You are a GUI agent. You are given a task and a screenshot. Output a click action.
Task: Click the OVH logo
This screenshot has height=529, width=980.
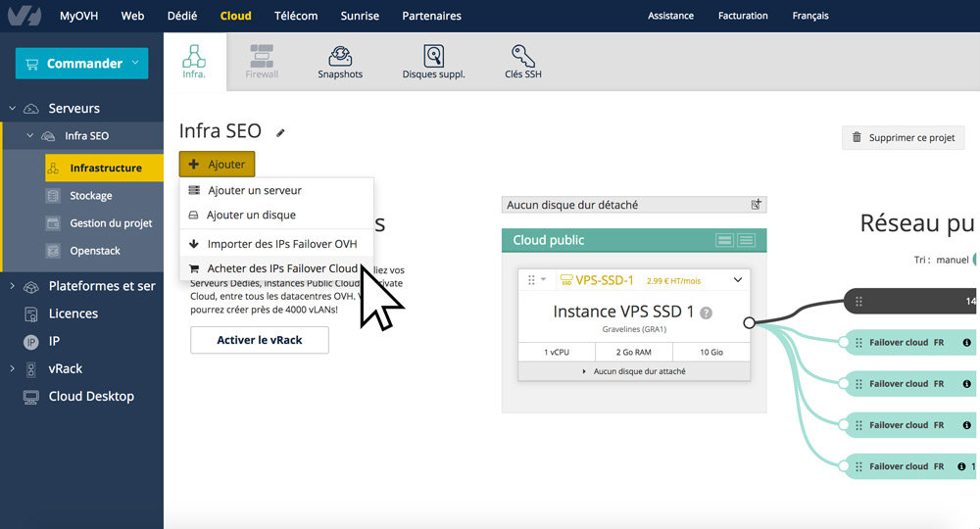click(x=24, y=16)
